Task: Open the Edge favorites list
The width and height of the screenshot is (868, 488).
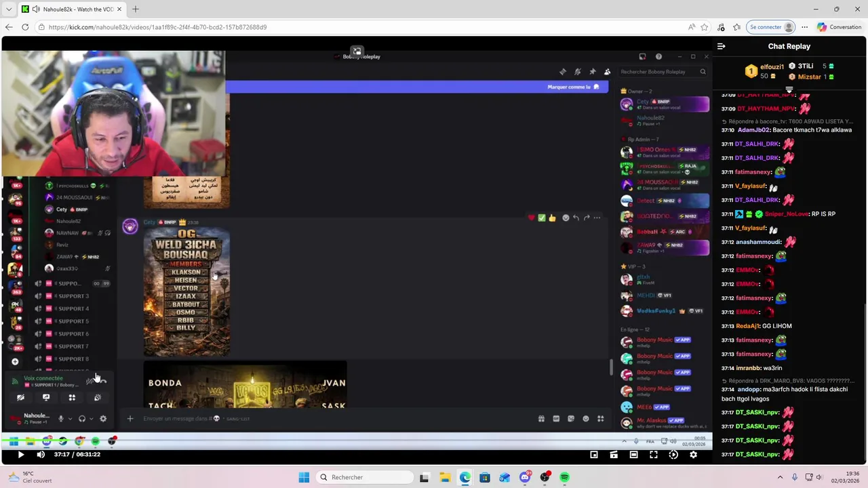Action: point(736,27)
